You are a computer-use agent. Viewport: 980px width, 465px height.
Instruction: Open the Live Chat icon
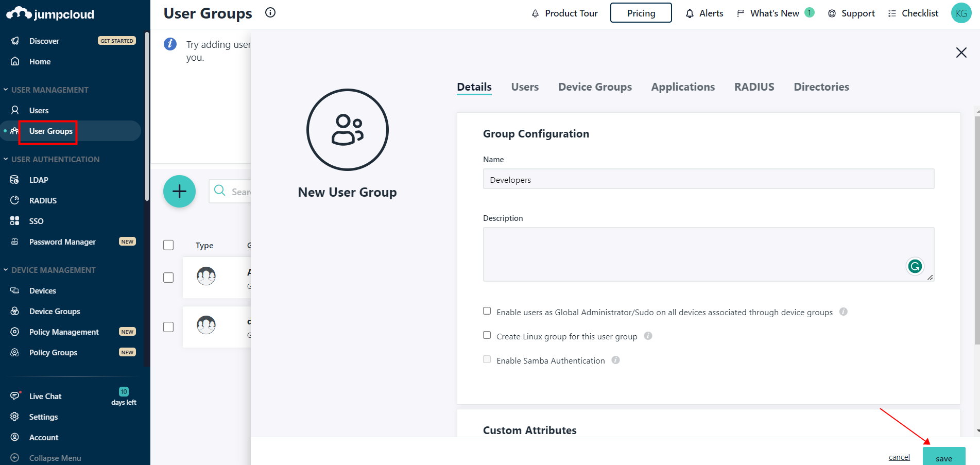click(x=15, y=396)
